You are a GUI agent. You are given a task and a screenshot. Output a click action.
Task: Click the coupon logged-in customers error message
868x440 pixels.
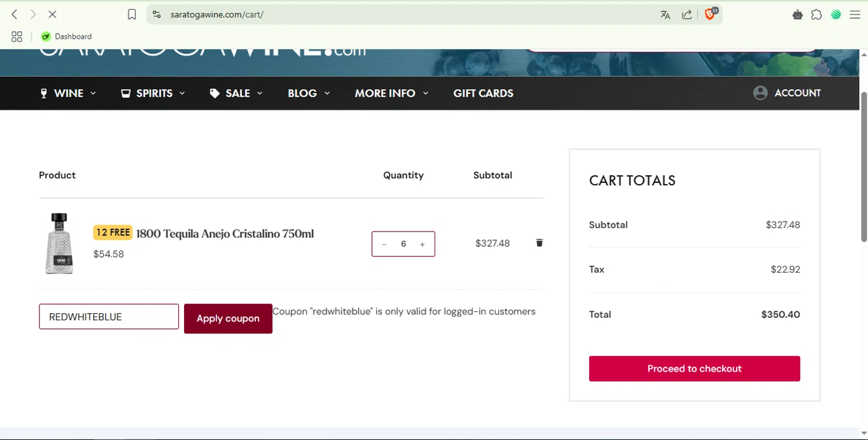404,311
